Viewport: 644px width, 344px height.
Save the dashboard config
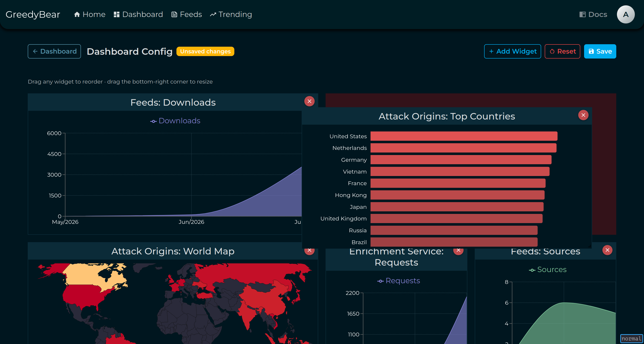point(600,51)
